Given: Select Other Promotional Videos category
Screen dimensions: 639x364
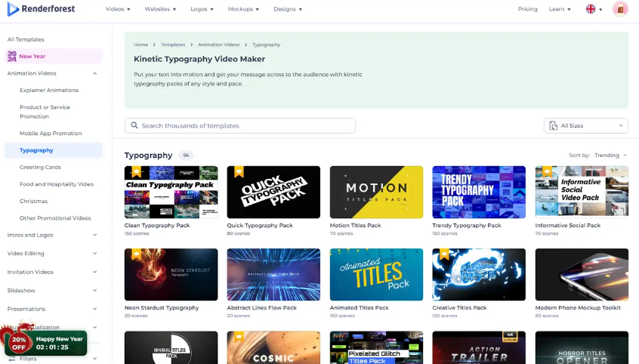Looking at the screenshot, I should point(55,218).
